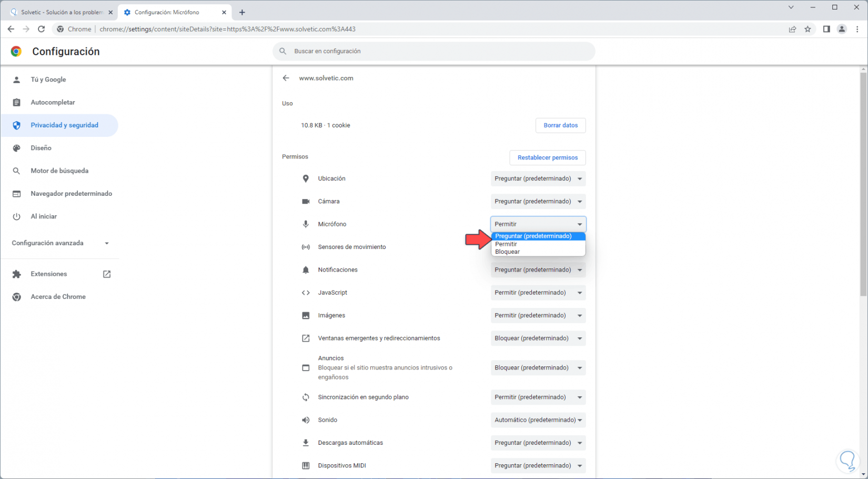Open the Ubicación permission dropdown
The width and height of the screenshot is (868, 479).
[x=538, y=179]
